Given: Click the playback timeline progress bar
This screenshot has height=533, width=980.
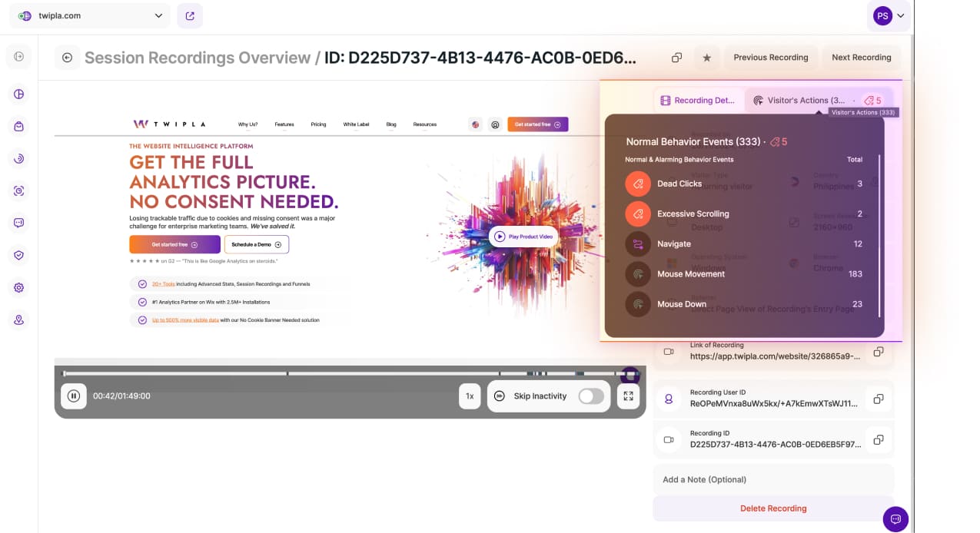Looking at the screenshot, I should tap(346, 374).
